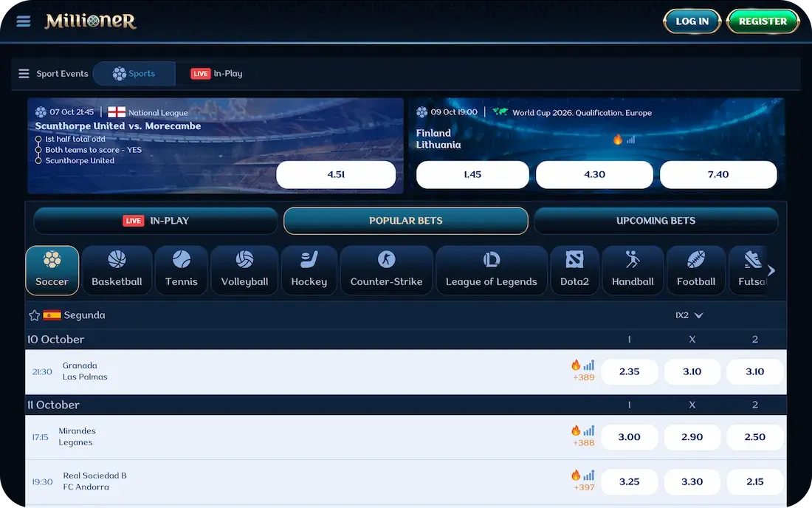Select the Soccer sport category

(x=52, y=270)
